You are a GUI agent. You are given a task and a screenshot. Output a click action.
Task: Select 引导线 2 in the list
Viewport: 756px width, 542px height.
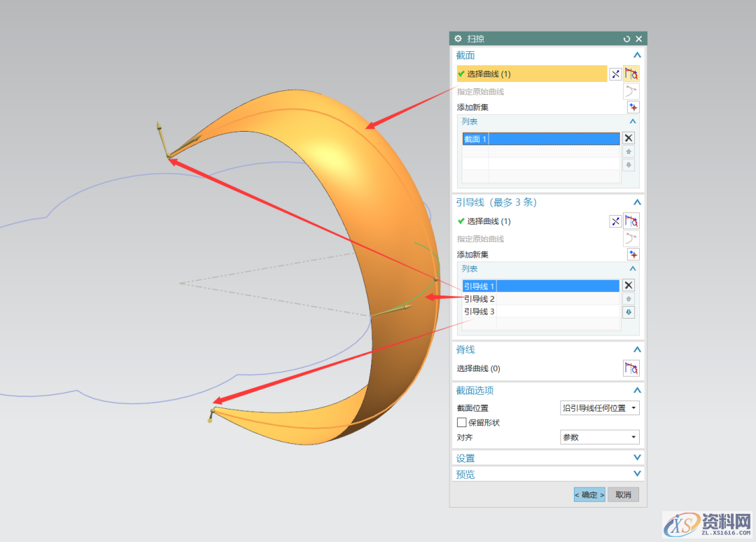coord(479,299)
